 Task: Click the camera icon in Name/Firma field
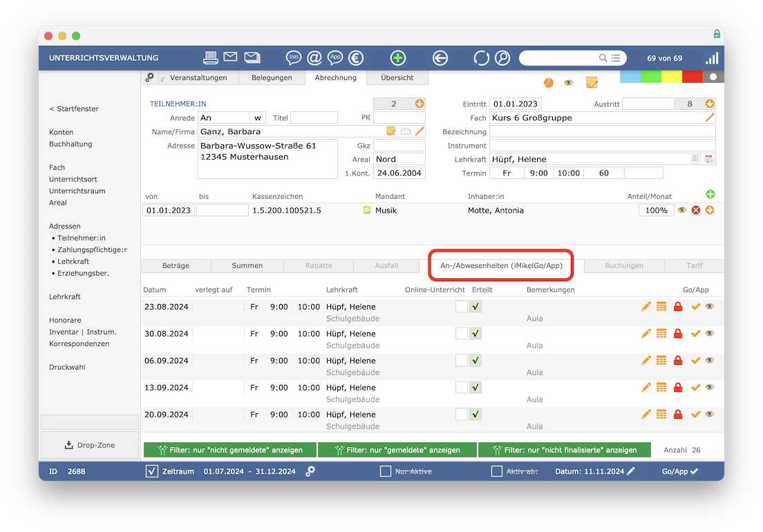405,131
